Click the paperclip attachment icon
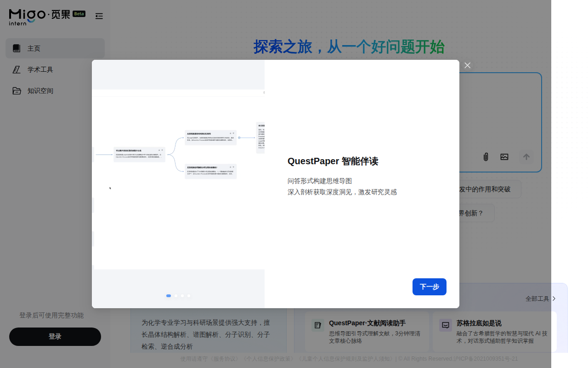This screenshot has width=588, height=368. 486,157
